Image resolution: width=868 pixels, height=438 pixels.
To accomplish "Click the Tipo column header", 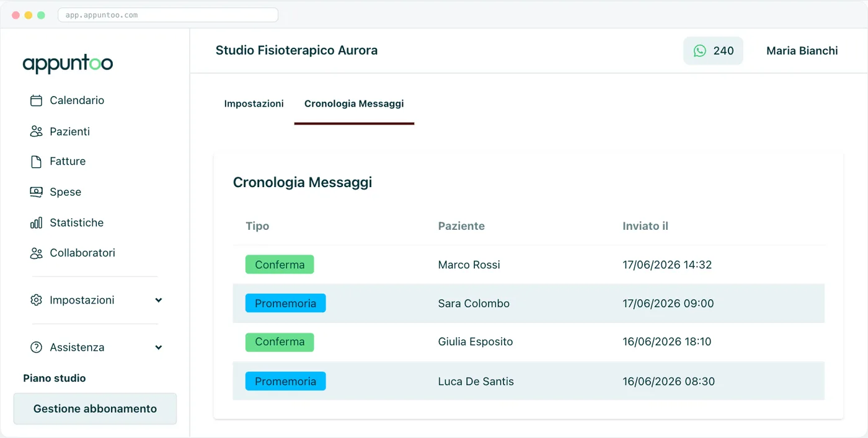I will [257, 226].
